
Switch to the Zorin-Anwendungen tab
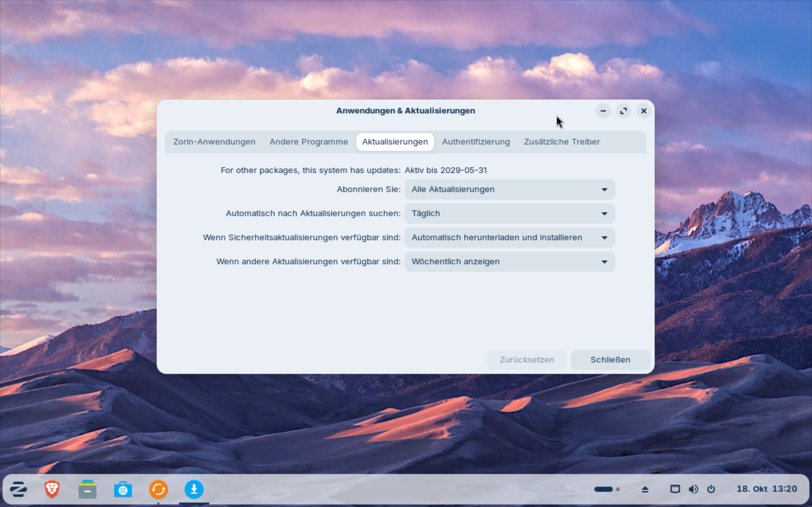(214, 142)
